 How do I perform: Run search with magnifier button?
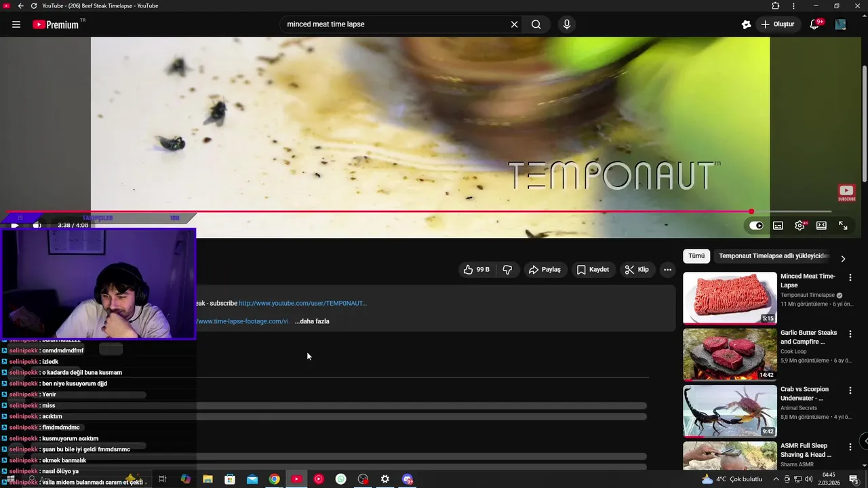536,24
